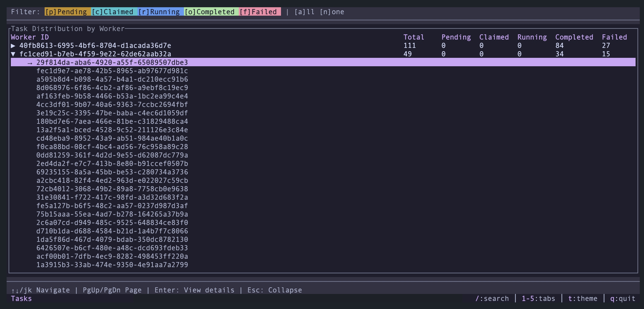Enable the Completed status filter
Screen dimensions: 644x309
210,12
